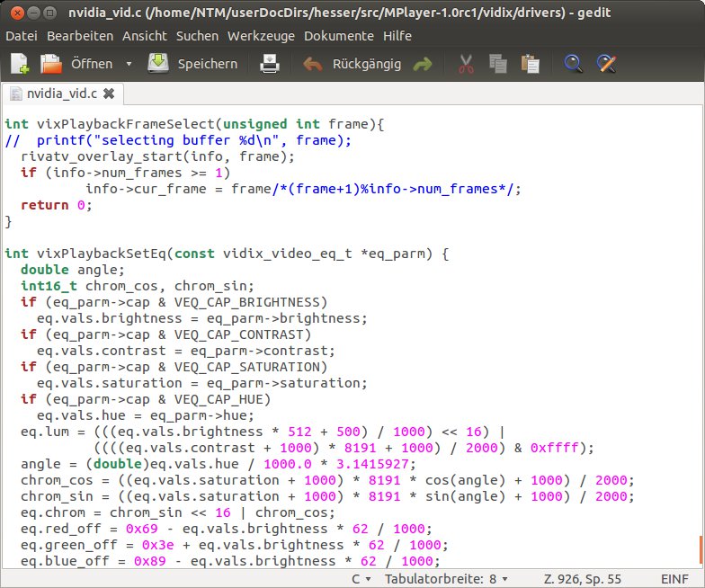Click the 0x89 hex value
Image resolution: width=705 pixels, height=588 pixels.
pyautogui.click(x=149, y=561)
